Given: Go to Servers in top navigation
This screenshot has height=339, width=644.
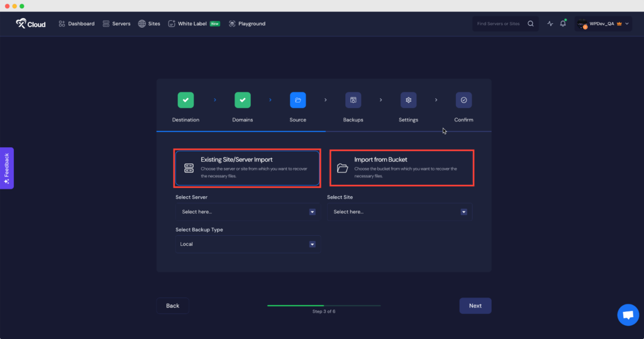Looking at the screenshot, I should click(116, 24).
